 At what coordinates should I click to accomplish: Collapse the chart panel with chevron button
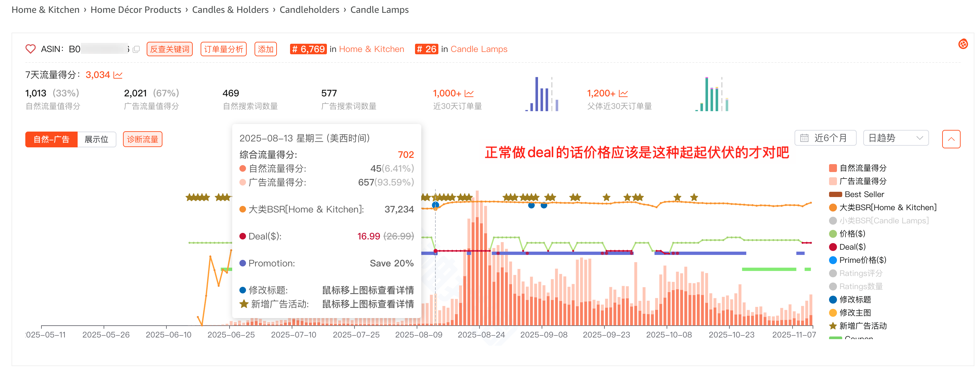[951, 139]
